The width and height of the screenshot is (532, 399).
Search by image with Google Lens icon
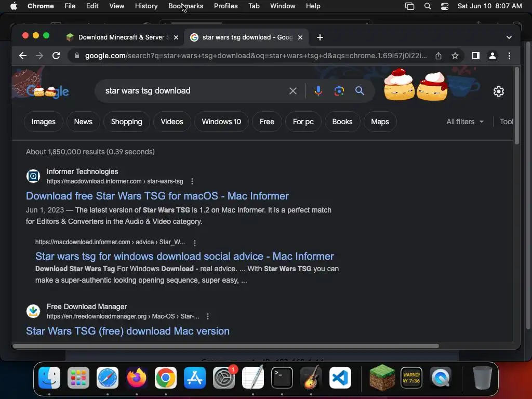[339, 91]
